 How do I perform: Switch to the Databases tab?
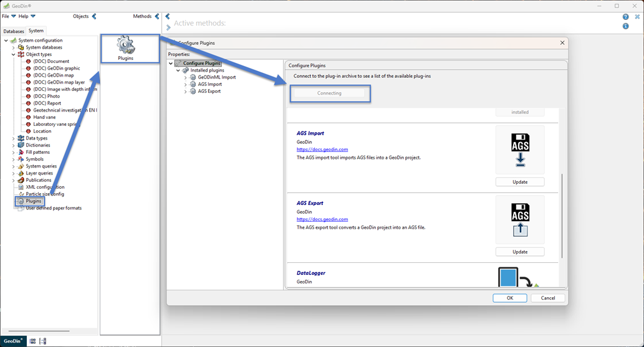(x=14, y=31)
